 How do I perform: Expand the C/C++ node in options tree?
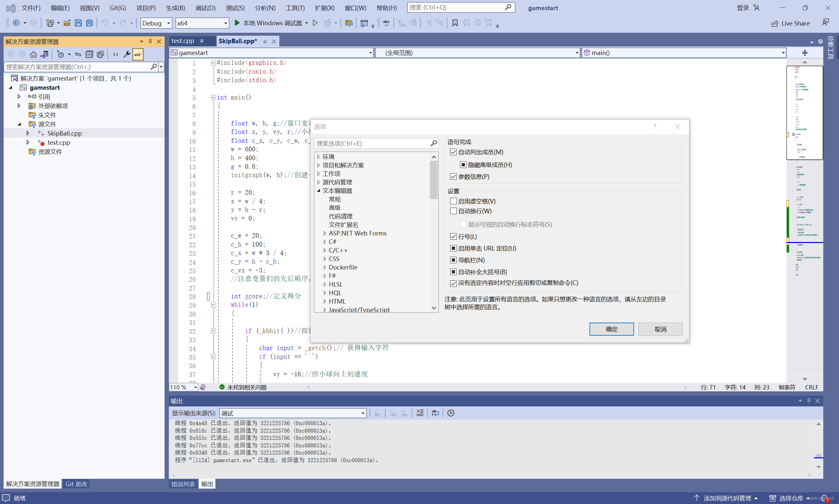pos(325,250)
